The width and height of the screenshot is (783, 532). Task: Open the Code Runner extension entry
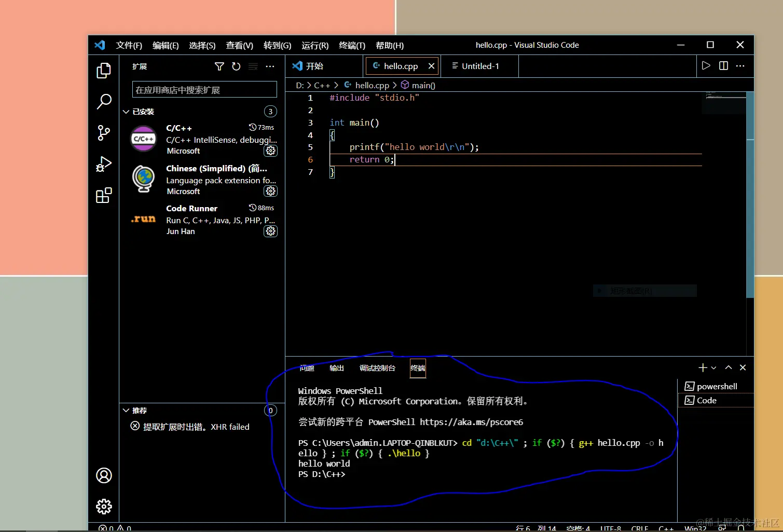pyautogui.click(x=203, y=220)
